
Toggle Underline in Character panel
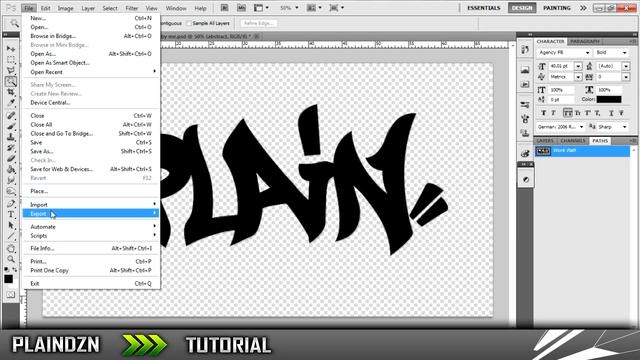pos(611,113)
